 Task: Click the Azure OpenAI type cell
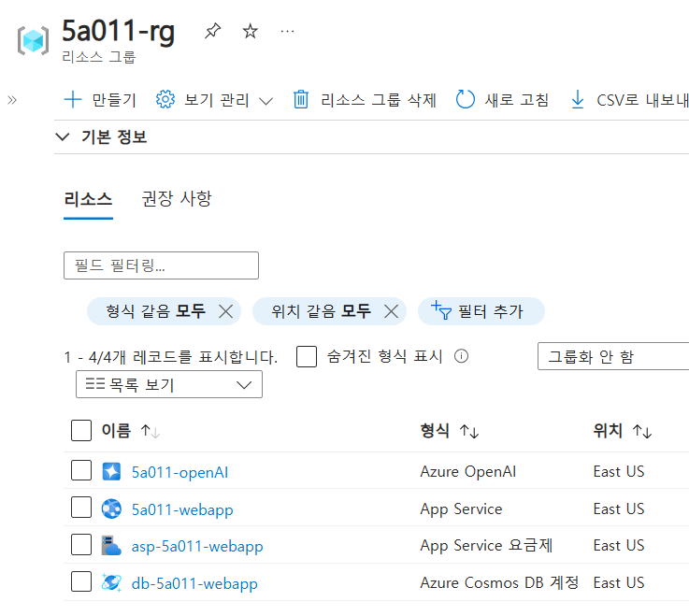[468, 471]
